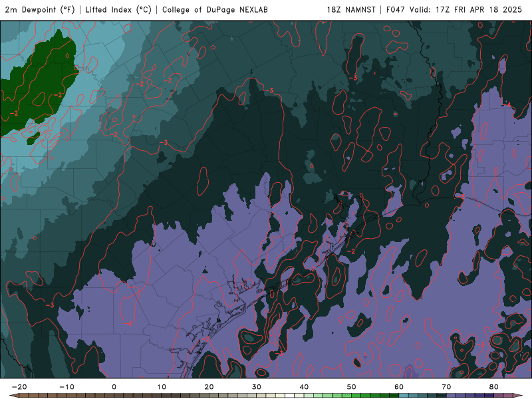This screenshot has width=532, height=399.
Task: Click the 40 label on the color scale
Action: coord(304,387)
